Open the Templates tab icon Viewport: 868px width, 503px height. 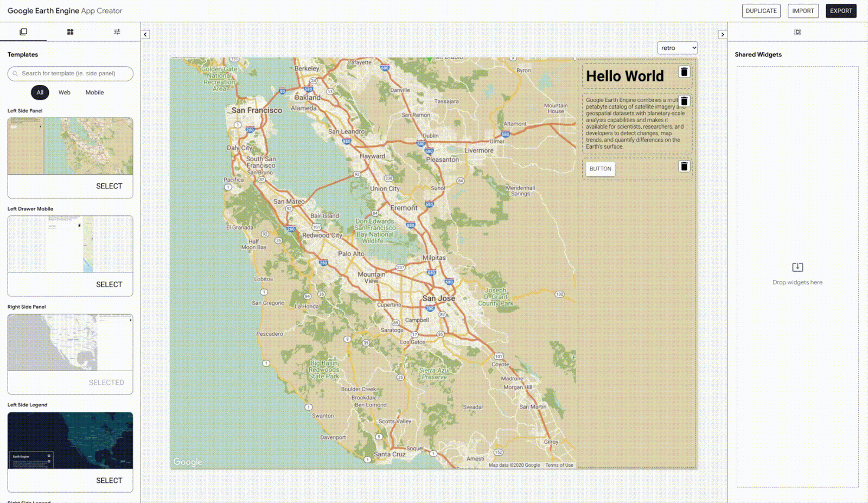(x=23, y=32)
